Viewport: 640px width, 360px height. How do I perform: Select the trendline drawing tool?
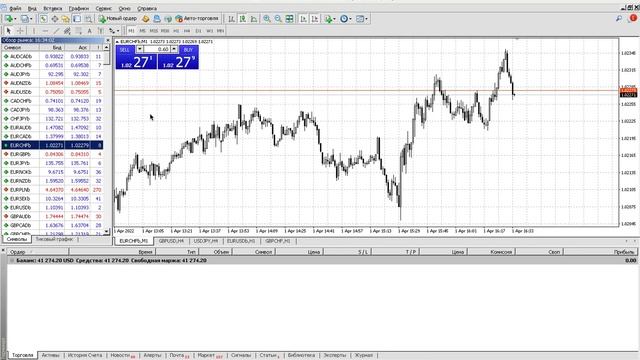coord(56,31)
